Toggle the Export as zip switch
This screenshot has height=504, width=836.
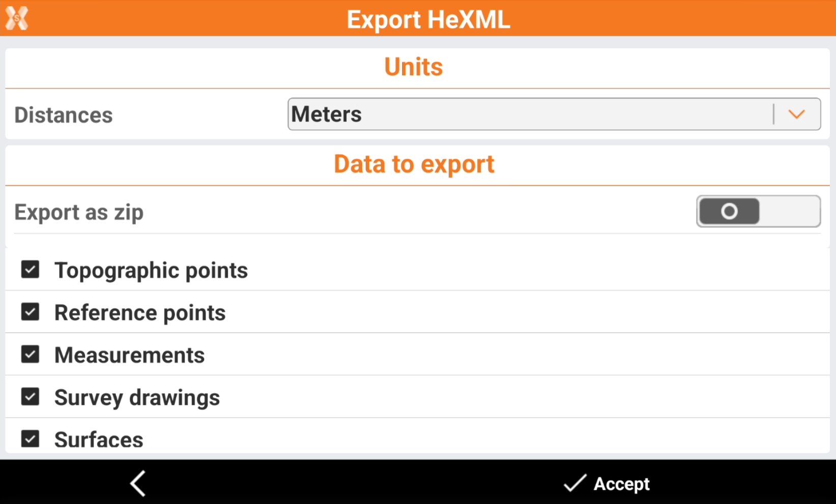758,211
